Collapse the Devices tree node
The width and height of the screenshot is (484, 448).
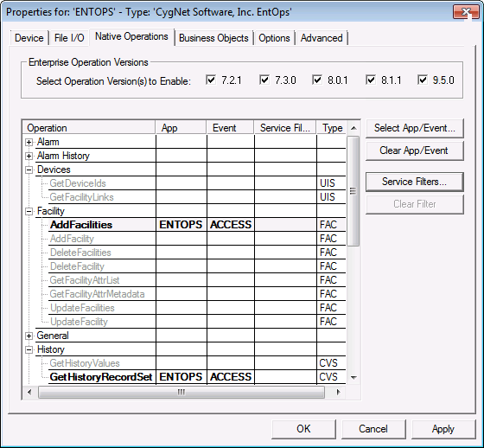[x=29, y=170]
